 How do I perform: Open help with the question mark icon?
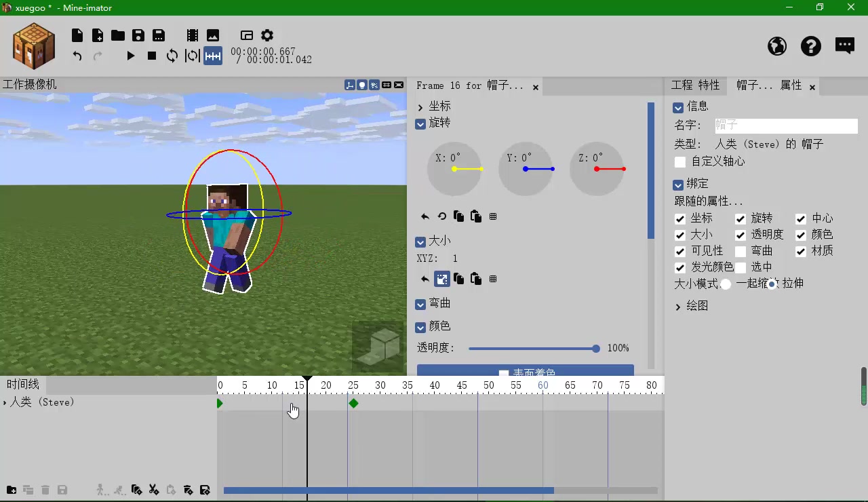811,46
